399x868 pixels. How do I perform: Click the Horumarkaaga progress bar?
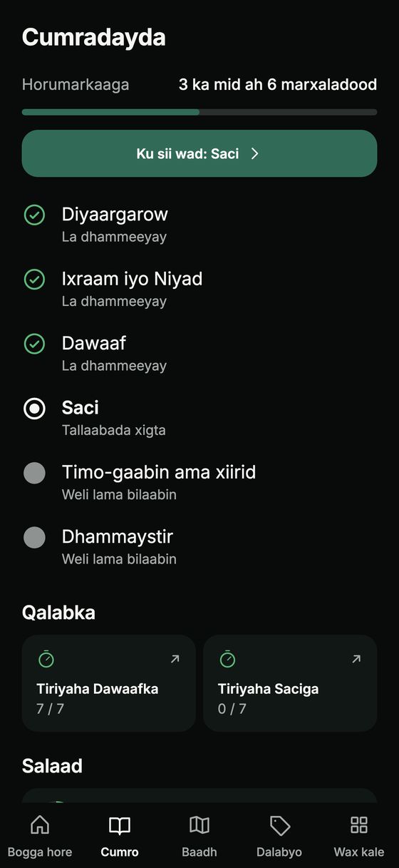pyautogui.click(x=199, y=112)
